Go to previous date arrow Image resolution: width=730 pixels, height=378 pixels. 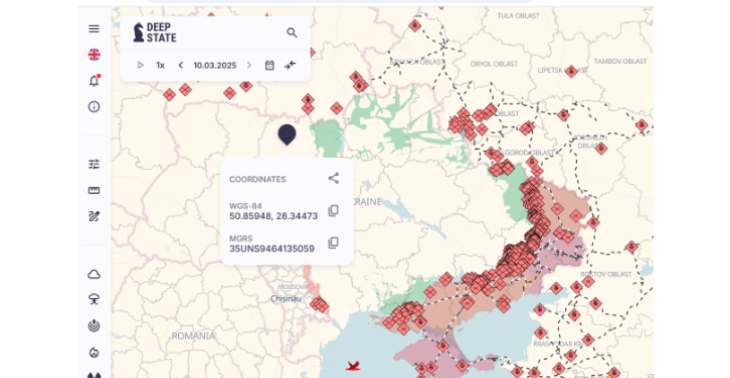tap(181, 65)
